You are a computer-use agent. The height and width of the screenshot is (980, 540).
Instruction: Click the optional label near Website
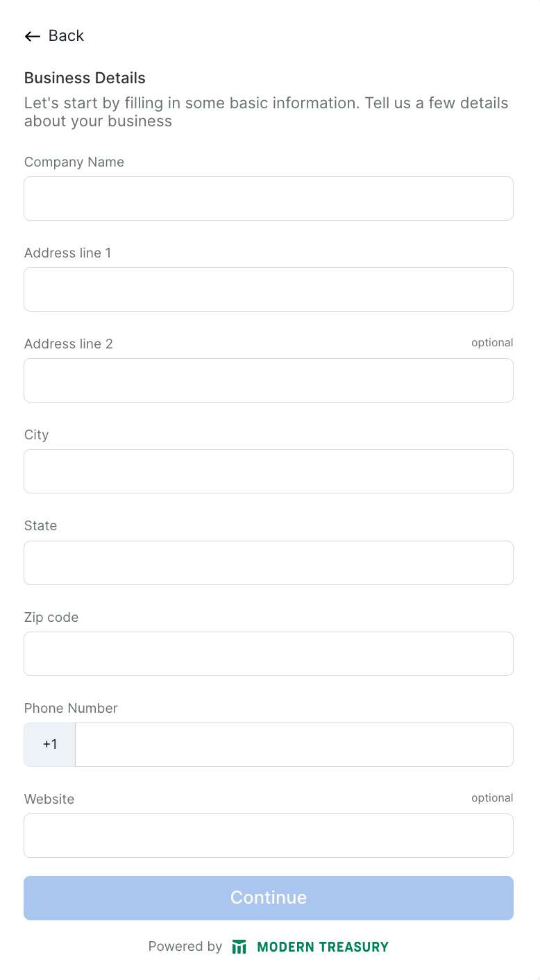492,797
